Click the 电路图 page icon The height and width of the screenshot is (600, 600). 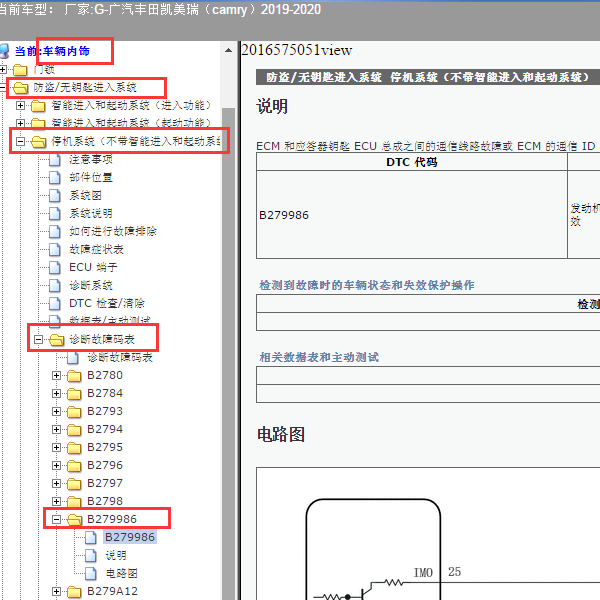coord(91,574)
